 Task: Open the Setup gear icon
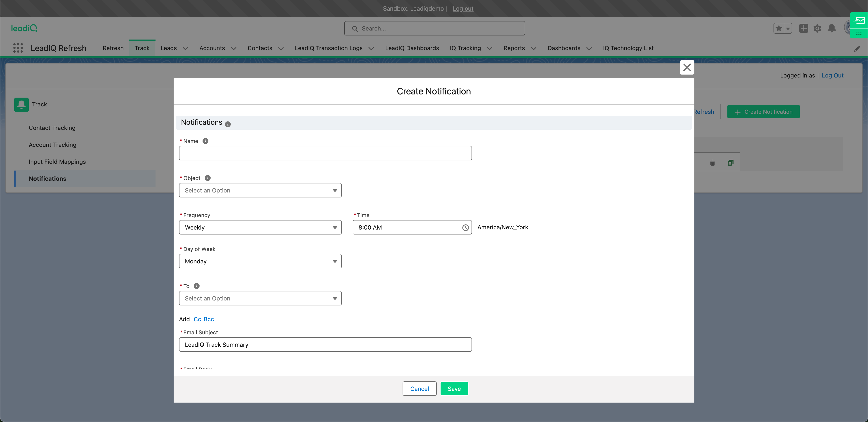point(817,28)
